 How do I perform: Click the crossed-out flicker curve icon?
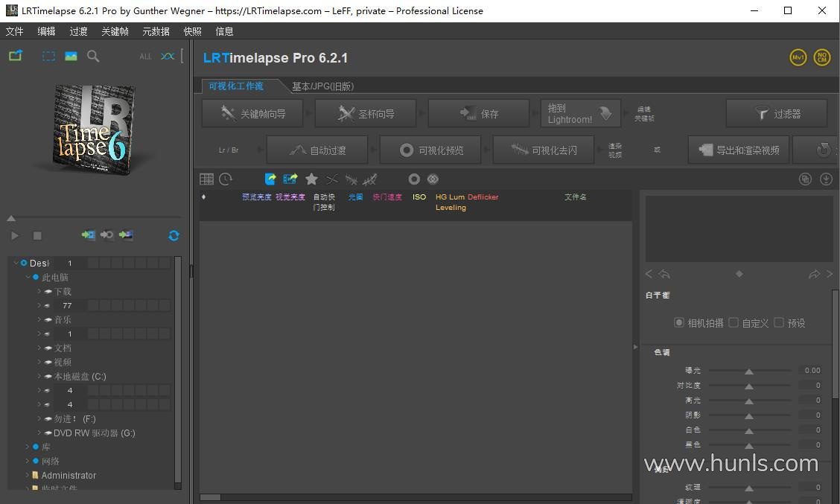coord(351,179)
